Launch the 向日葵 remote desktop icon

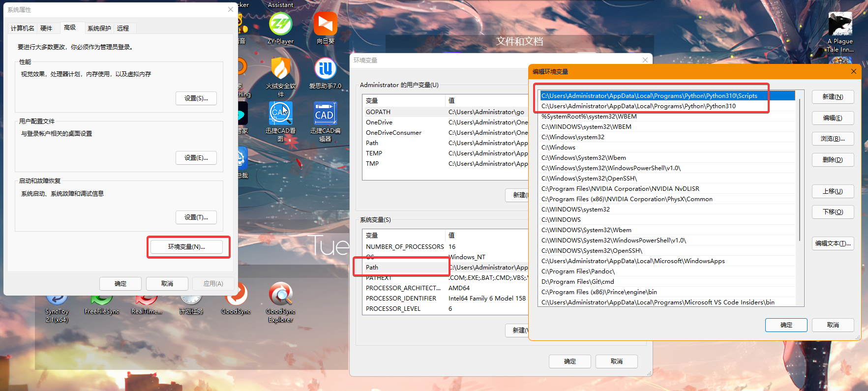325,28
